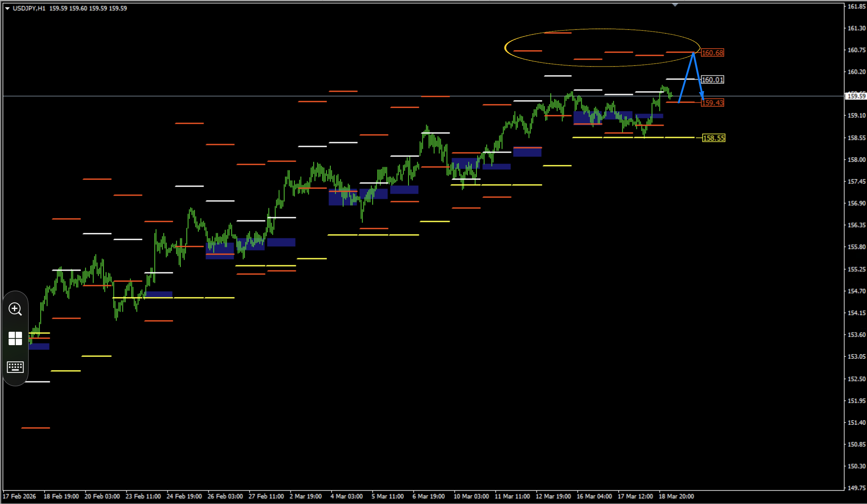Click the 24 Feb 19:00 time label

point(184,496)
